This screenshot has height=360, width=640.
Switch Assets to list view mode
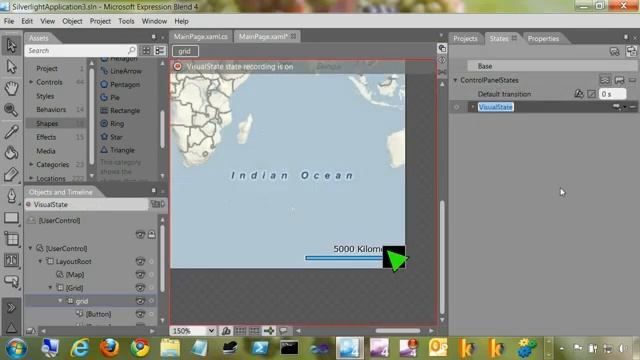(160, 51)
